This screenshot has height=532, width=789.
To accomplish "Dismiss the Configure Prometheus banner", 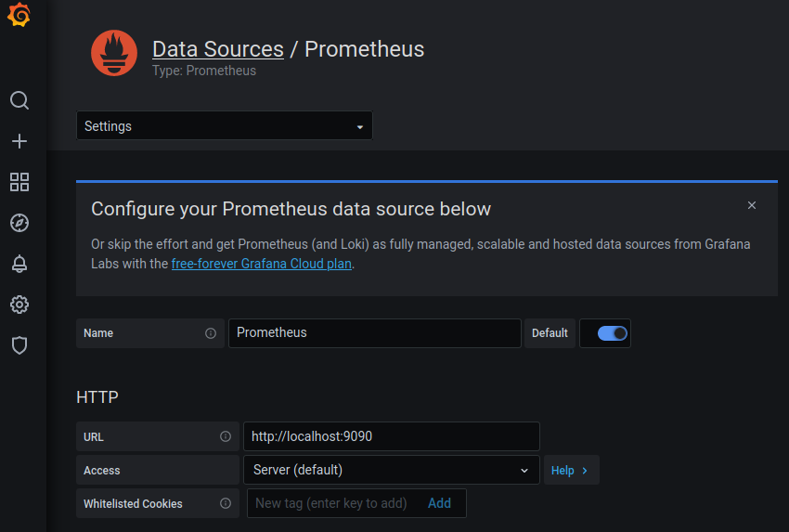I will (751, 205).
